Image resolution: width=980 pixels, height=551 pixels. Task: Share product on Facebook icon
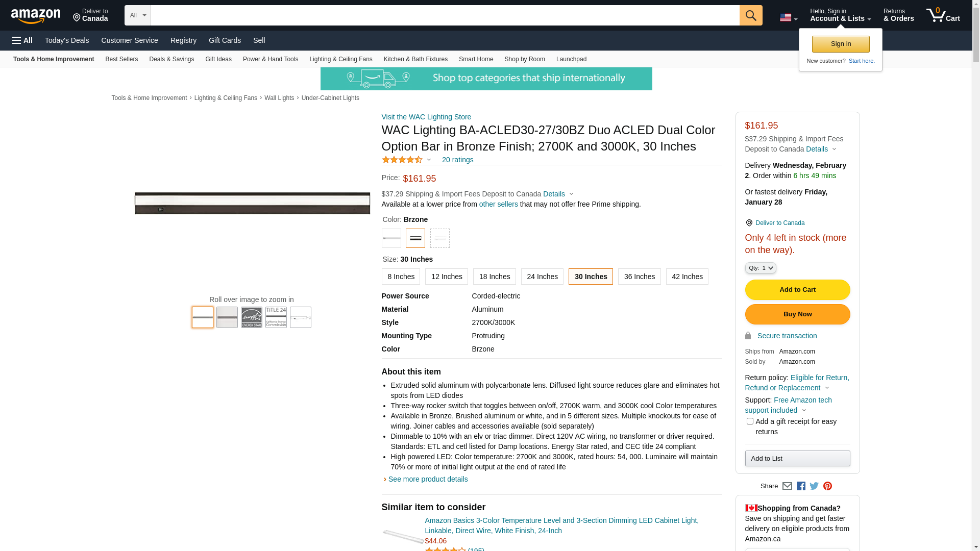(801, 486)
